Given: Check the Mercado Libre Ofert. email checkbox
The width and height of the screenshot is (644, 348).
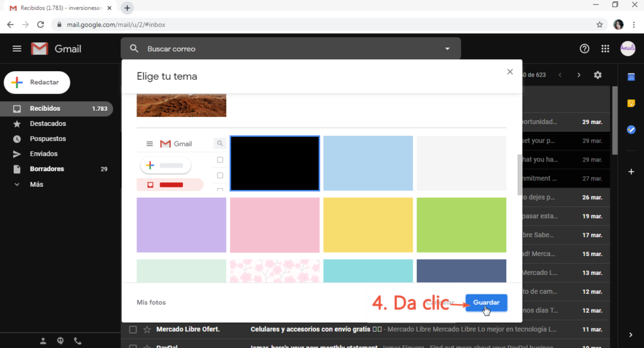Looking at the screenshot, I should pos(133,330).
